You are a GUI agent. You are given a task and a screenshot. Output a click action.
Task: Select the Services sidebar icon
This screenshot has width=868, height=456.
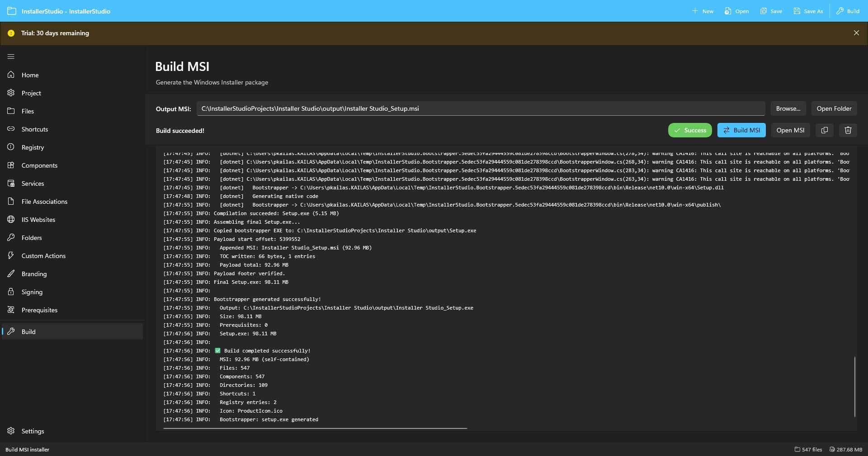tap(10, 183)
